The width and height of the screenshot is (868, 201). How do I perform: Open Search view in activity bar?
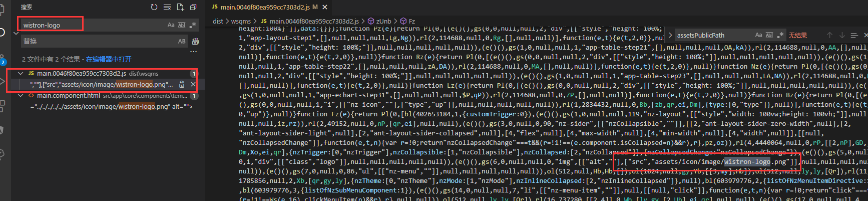[3, 33]
